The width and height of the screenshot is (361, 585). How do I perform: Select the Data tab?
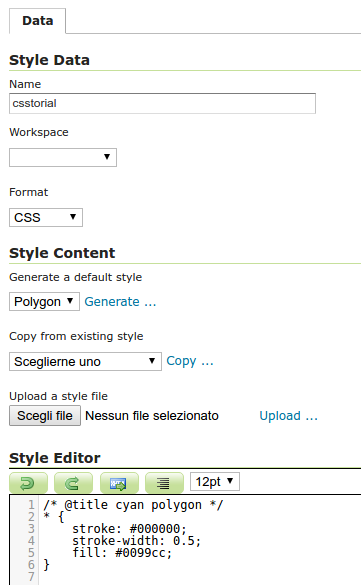(38, 21)
